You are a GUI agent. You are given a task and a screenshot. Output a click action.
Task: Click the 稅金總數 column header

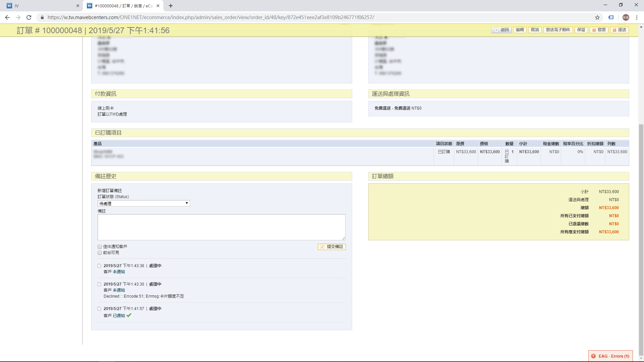551,144
